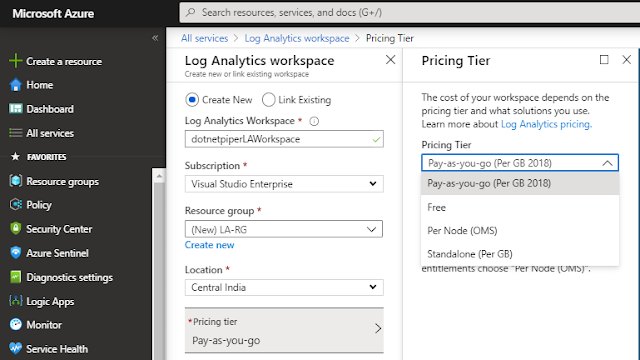Open All services in sidebar
The image size is (640, 360).
click(50, 133)
